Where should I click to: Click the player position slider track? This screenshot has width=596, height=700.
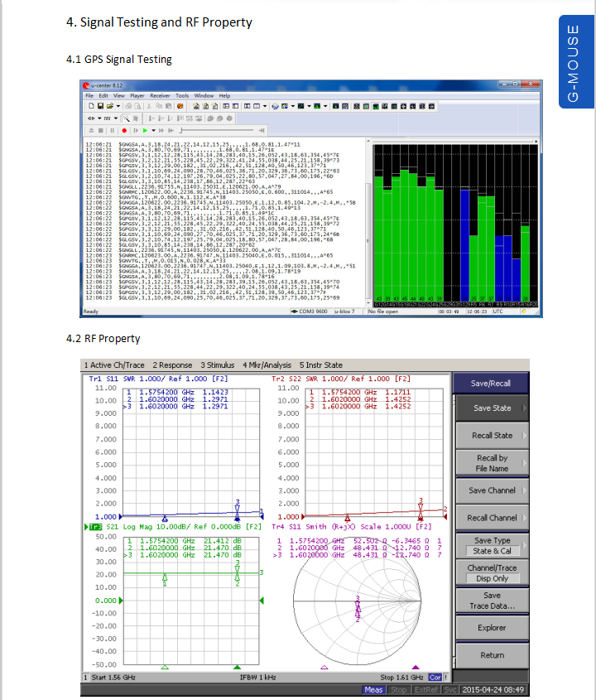point(217,130)
